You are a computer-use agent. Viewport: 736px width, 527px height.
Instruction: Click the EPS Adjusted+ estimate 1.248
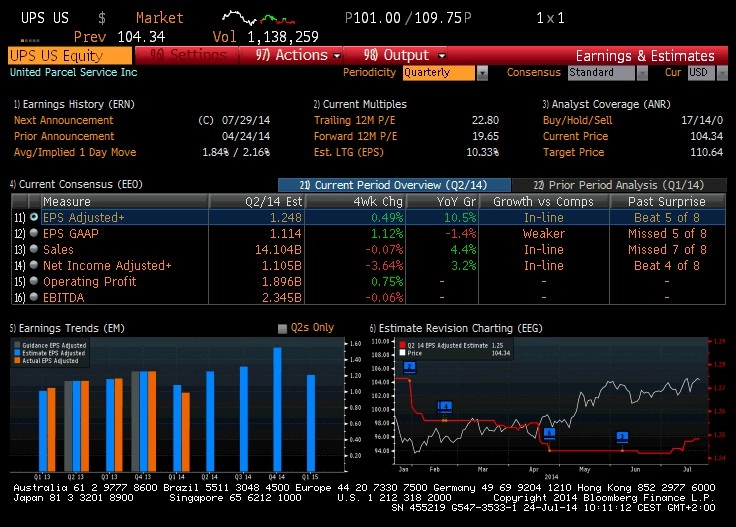pyautogui.click(x=286, y=218)
